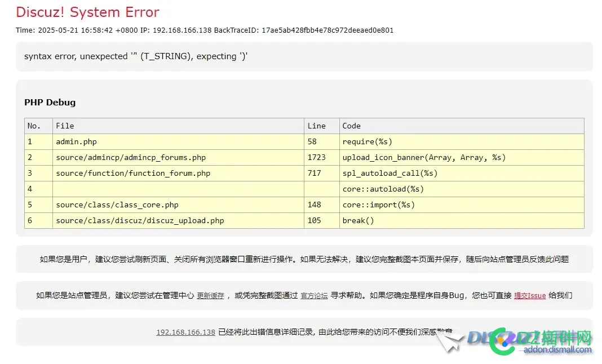
Task: Select source/admincp/admincp_forums.php cell
Action: 178,157
